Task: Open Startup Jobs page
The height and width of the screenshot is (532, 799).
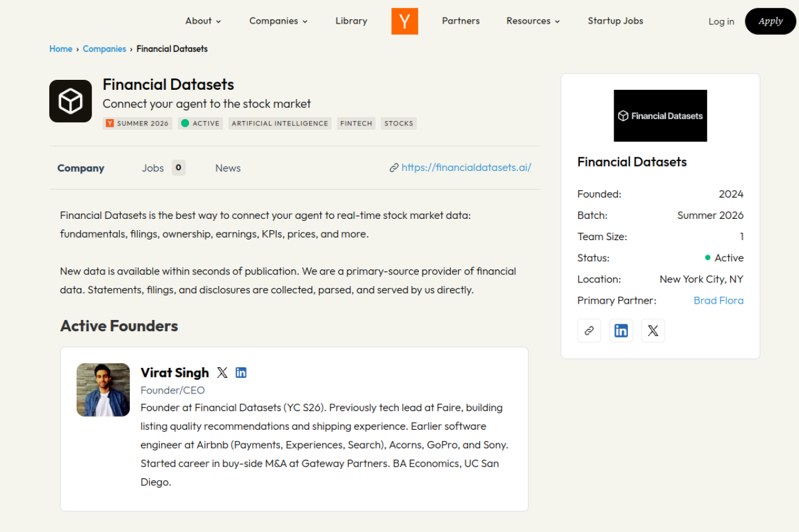Action: tap(615, 21)
